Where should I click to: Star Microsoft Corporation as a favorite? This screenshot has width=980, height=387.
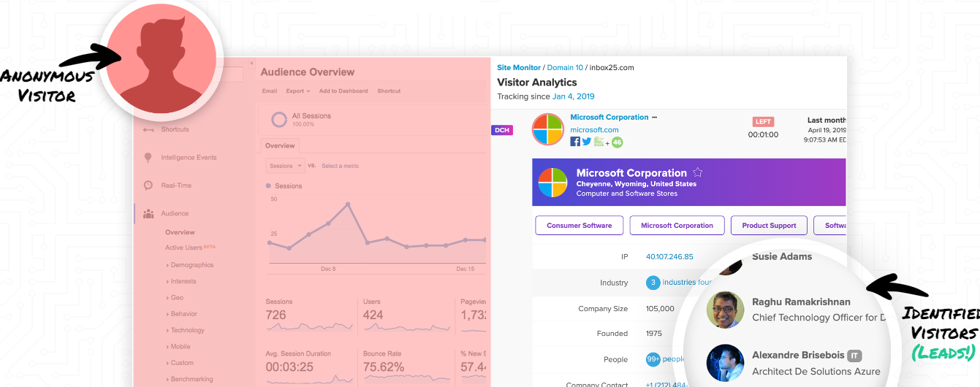tap(697, 172)
